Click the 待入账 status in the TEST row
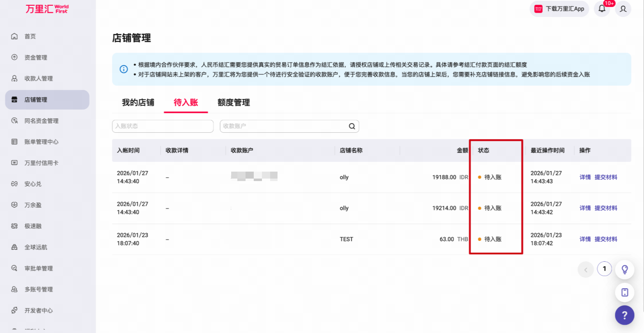 [490, 239]
